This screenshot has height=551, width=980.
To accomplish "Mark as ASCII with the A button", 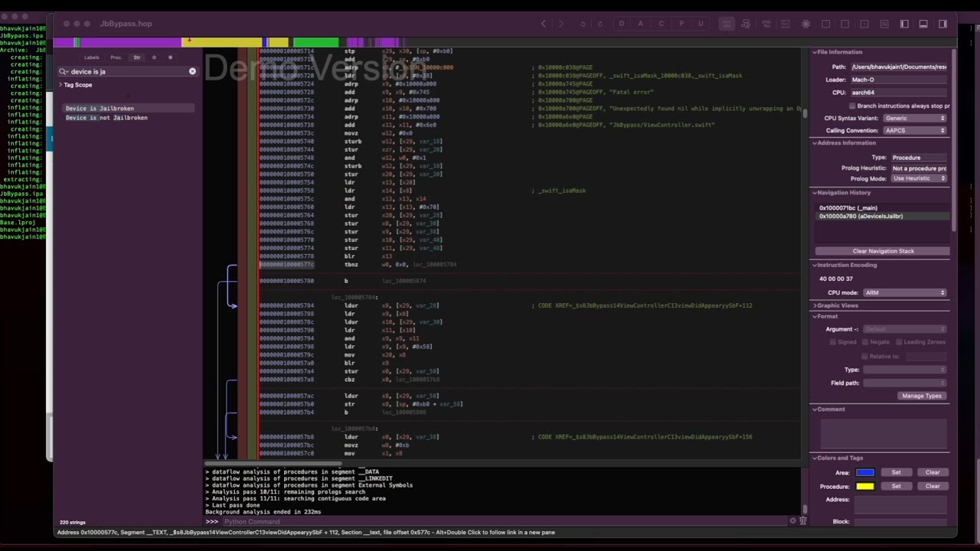I will click(x=641, y=24).
